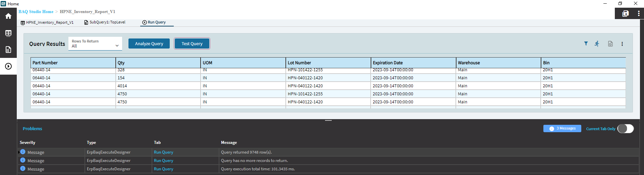Go to BAQ Studio Home breadcrumb link
The image size is (644, 175).
(36, 12)
